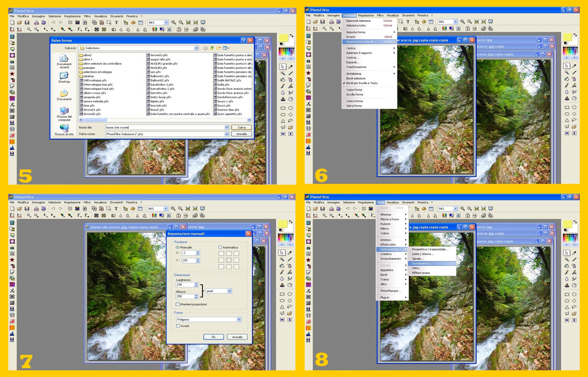Click Carica forma in Selezione menu
The height and width of the screenshot is (377, 588).
pyautogui.click(x=355, y=101)
